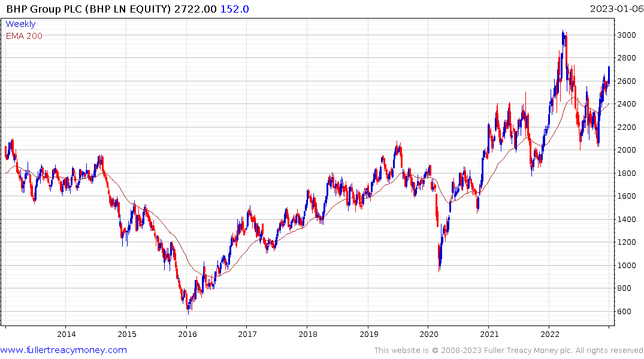Open the www.fullertreacymoney.com link

[x=64, y=350]
